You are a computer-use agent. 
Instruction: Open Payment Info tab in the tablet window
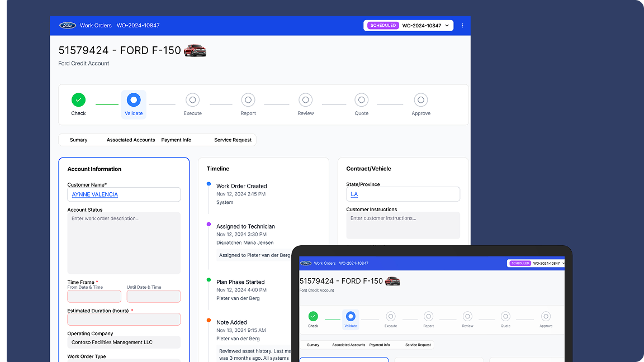[380, 345]
